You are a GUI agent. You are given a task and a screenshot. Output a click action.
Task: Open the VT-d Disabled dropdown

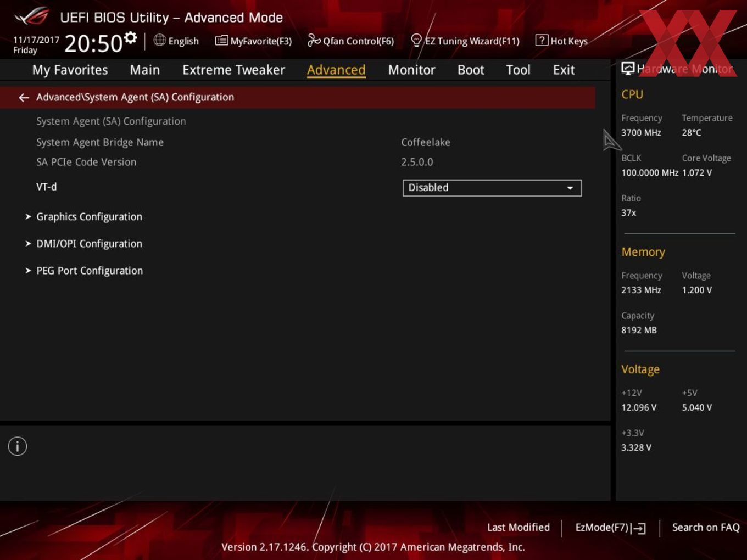(x=492, y=188)
